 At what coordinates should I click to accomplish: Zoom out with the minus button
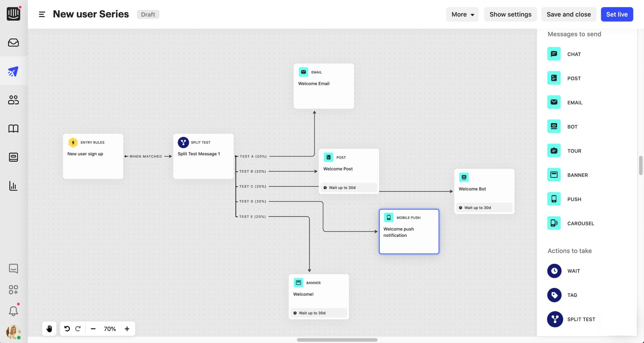(93, 329)
